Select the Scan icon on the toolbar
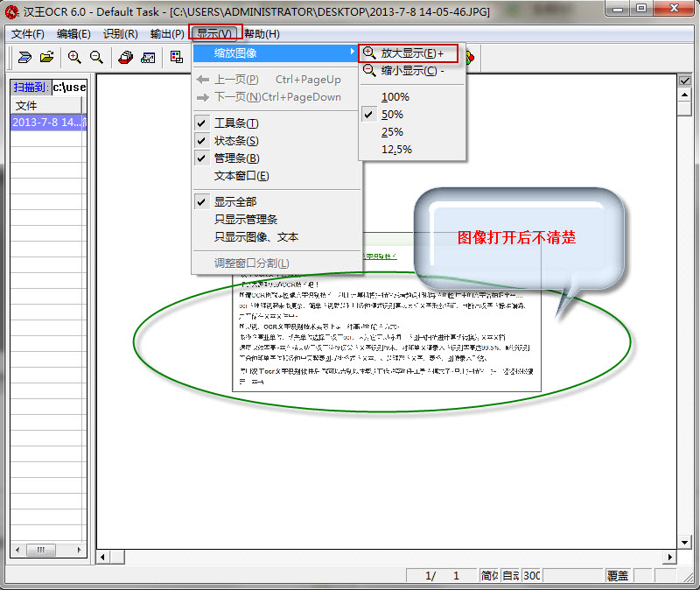700x590 pixels. point(24,57)
